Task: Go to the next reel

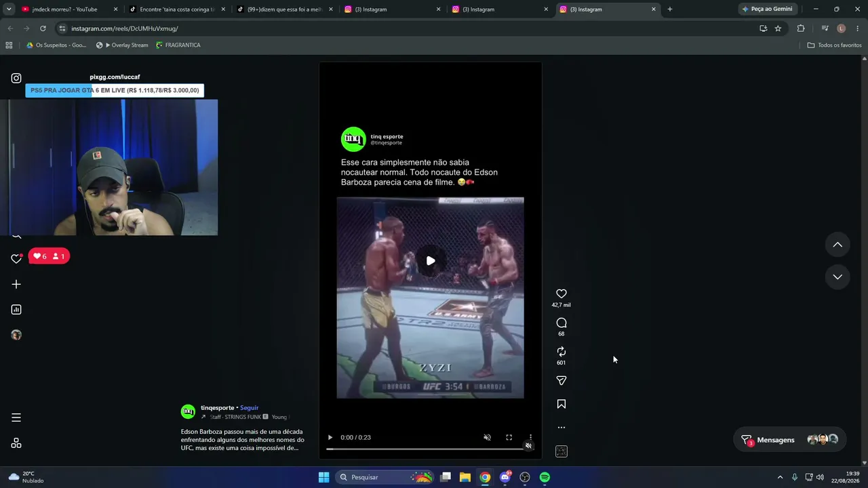Action: (x=837, y=277)
